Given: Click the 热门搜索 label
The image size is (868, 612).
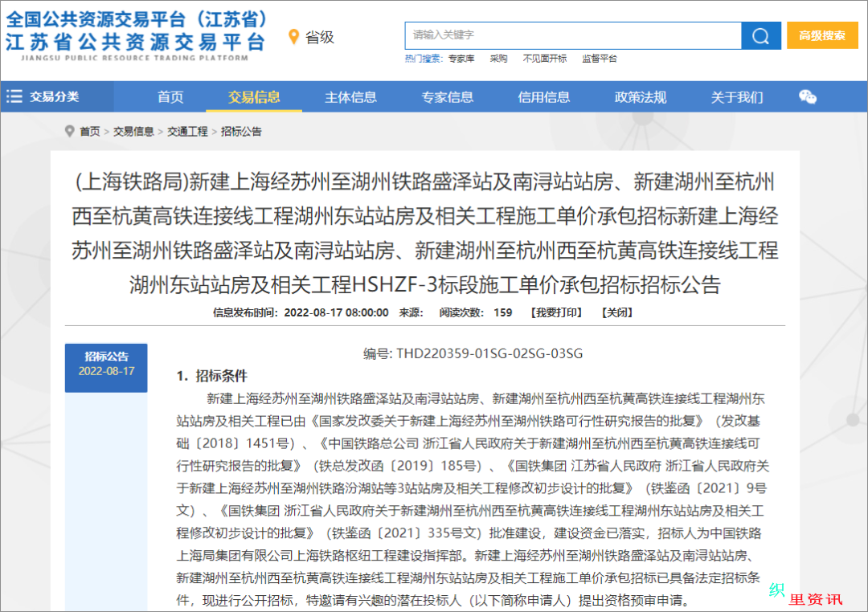Looking at the screenshot, I should pos(424,59).
